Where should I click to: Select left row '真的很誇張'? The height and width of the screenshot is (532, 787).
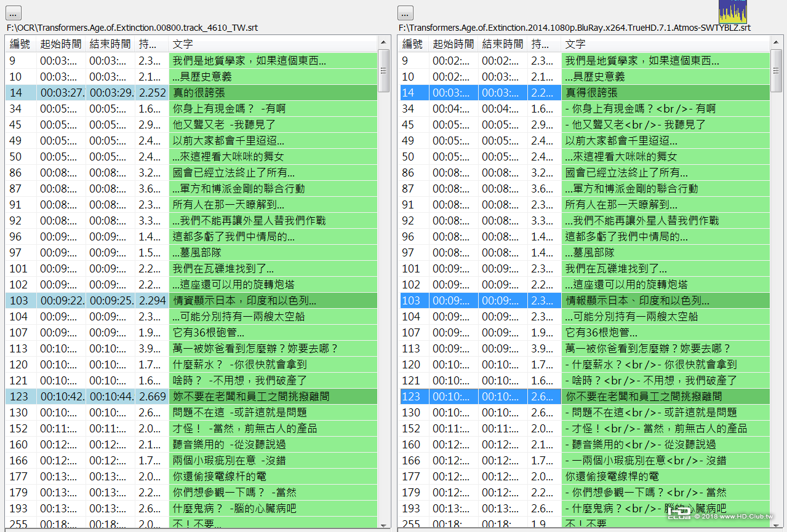191,92
